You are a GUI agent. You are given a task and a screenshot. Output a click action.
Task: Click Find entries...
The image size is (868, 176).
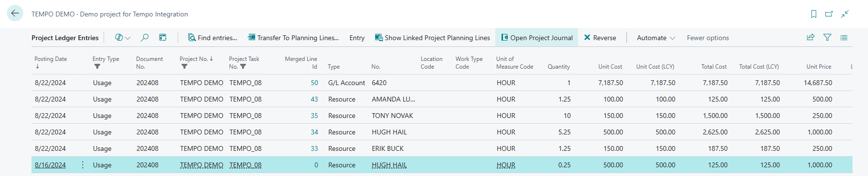213,38
